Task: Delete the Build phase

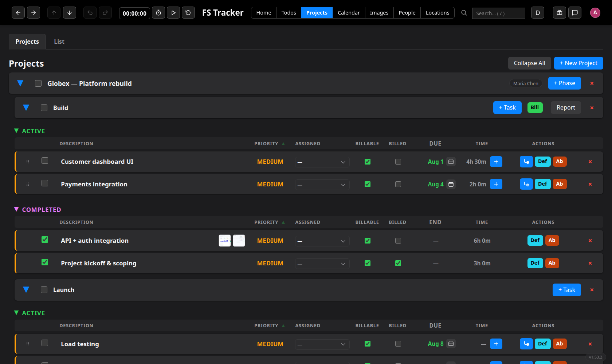Action: (592, 108)
